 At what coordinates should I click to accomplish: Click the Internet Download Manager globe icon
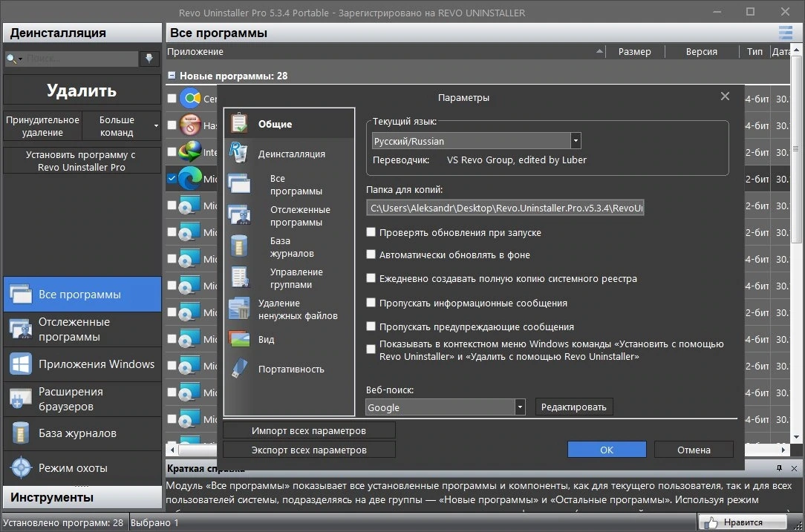pos(190,151)
